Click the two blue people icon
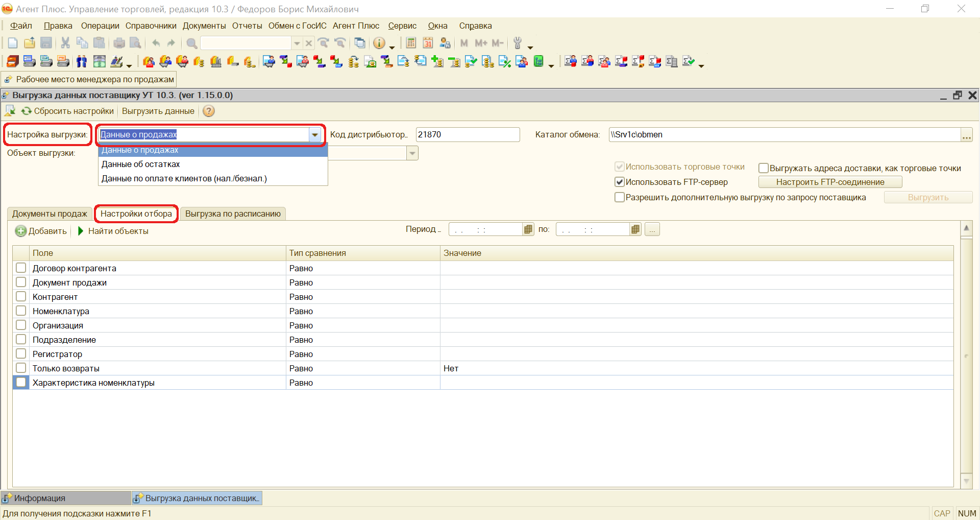980x520 pixels. (x=82, y=62)
